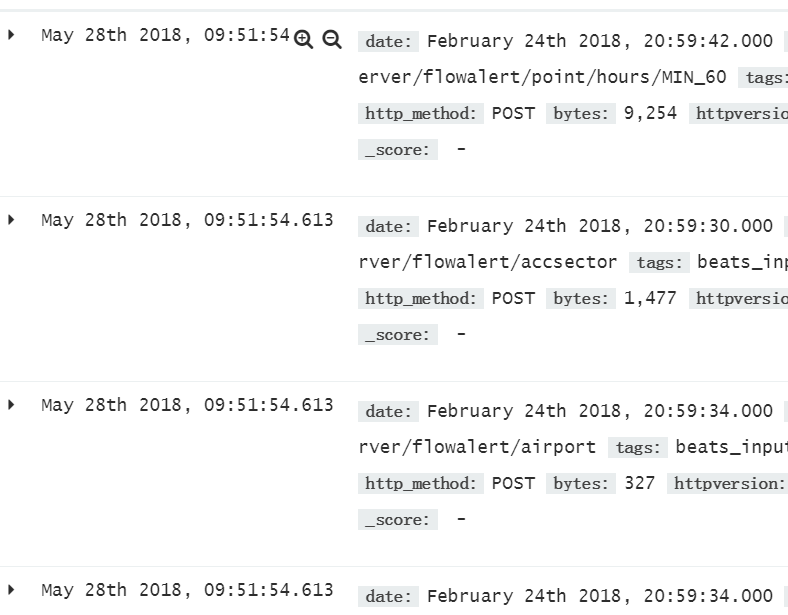Click the bytes label beside 1,477
This screenshot has height=615, width=788.
pyautogui.click(x=581, y=298)
